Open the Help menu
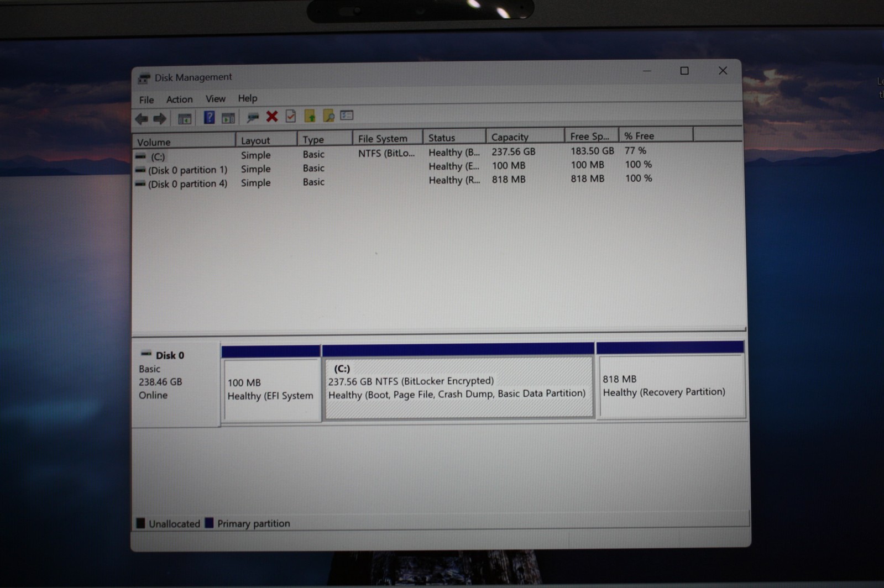Screen dimensions: 884x588 248,98
